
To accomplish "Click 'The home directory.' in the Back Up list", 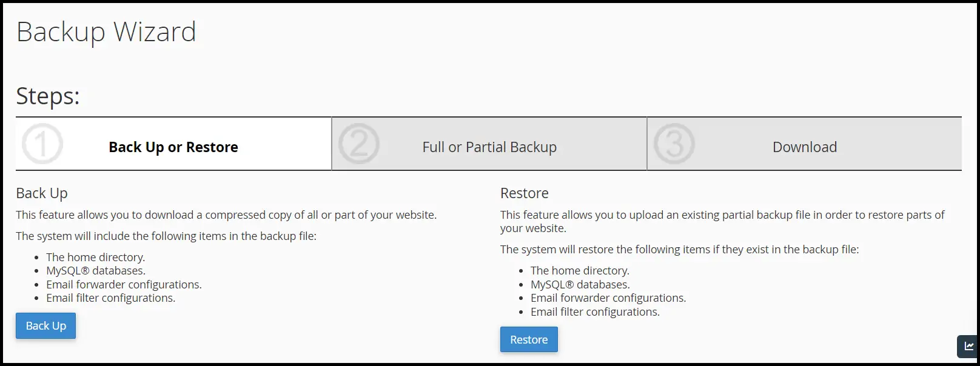I will [96, 258].
